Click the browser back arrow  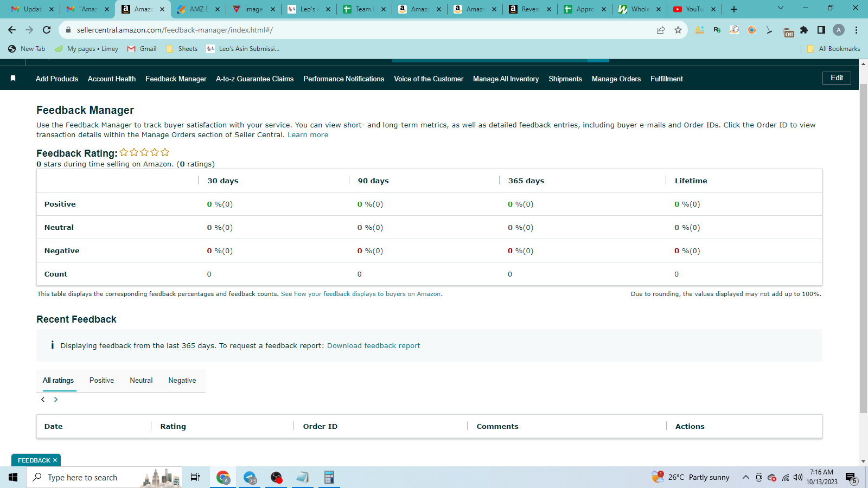click(x=12, y=30)
